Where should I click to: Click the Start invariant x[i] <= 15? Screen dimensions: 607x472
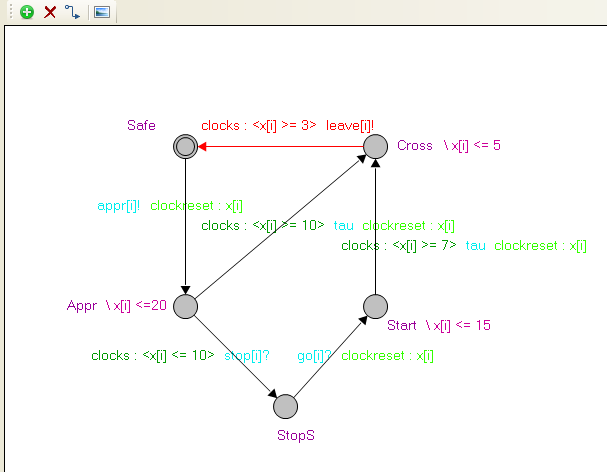(x=457, y=325)
